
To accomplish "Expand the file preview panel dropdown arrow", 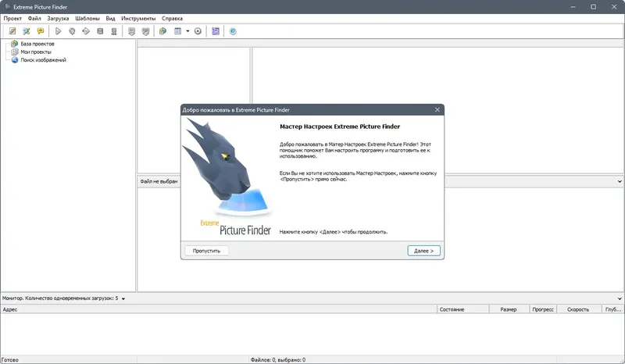I will pos(620,181).
